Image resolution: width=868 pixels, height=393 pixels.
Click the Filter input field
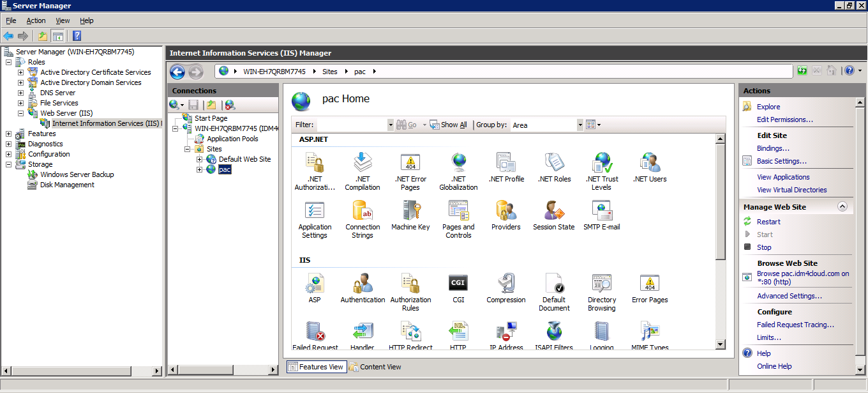pos(352,125)
